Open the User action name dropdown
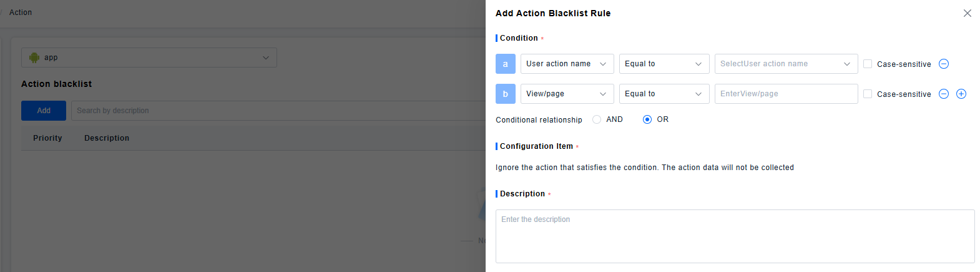 pos(567,64)
